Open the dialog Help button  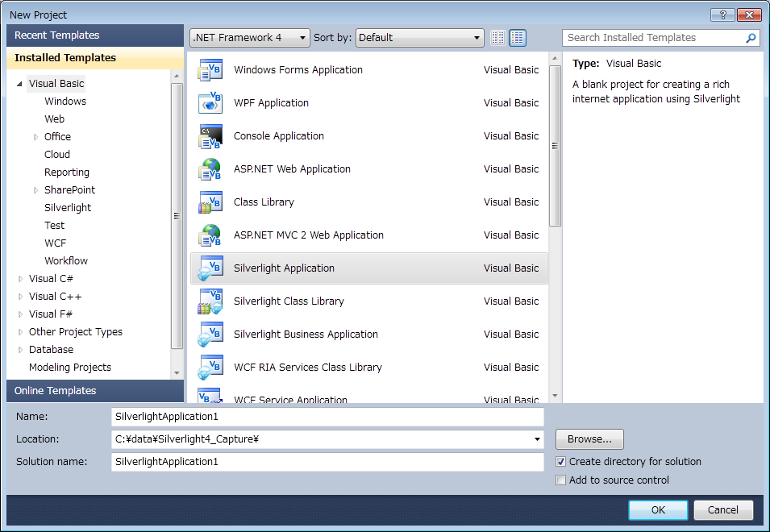coord(723,15)
